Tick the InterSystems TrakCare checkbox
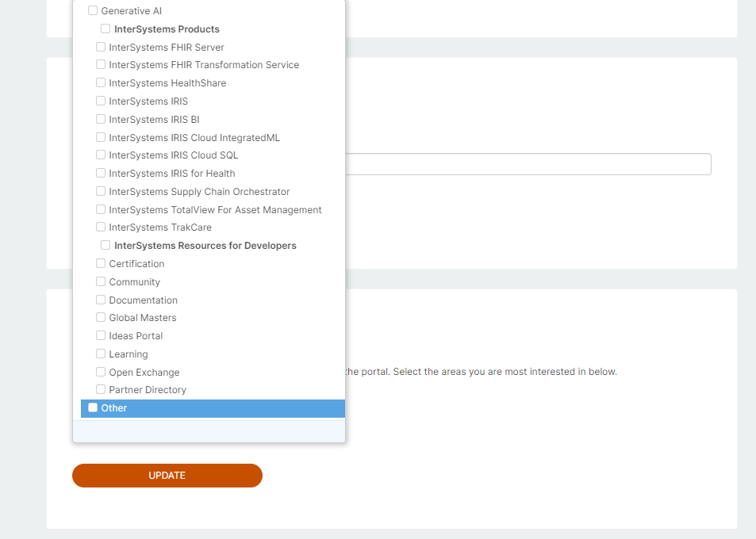This screenshot has width=756, height=539. (x=101, y=227)
